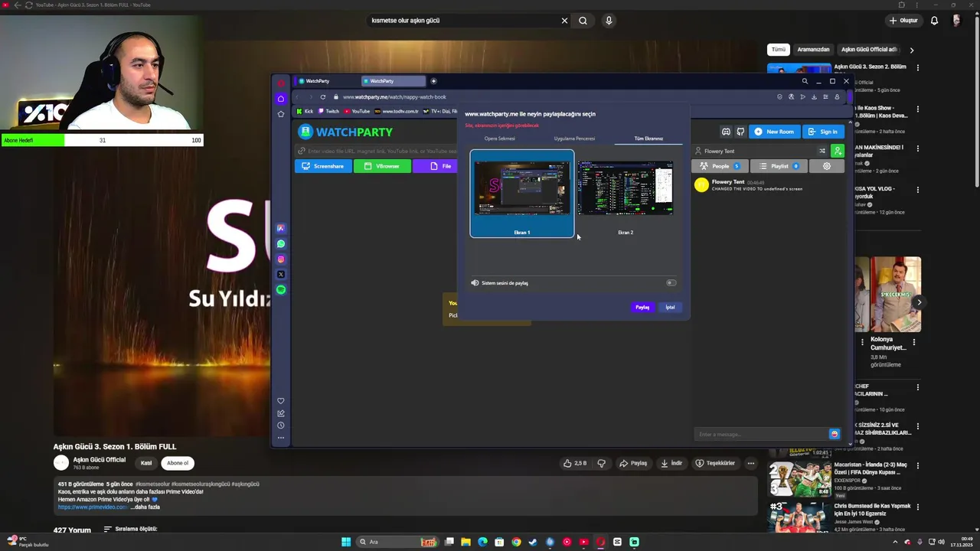Click YouTube voice search microphone
Screen dimensions: 980x551
tap(609, 21)
